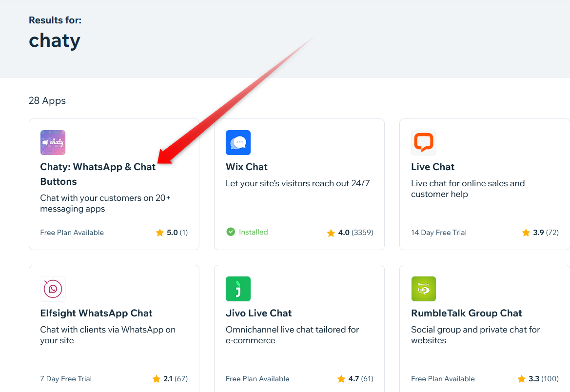Click 'Let your site's visitors reach out 24/7'
570x392 pixels.
(x=297, y=183)
